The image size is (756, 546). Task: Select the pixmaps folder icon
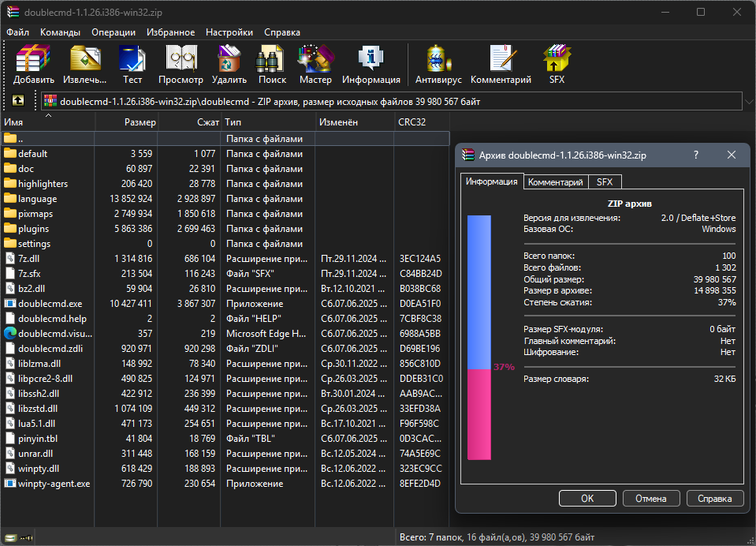tap(10, 213)
